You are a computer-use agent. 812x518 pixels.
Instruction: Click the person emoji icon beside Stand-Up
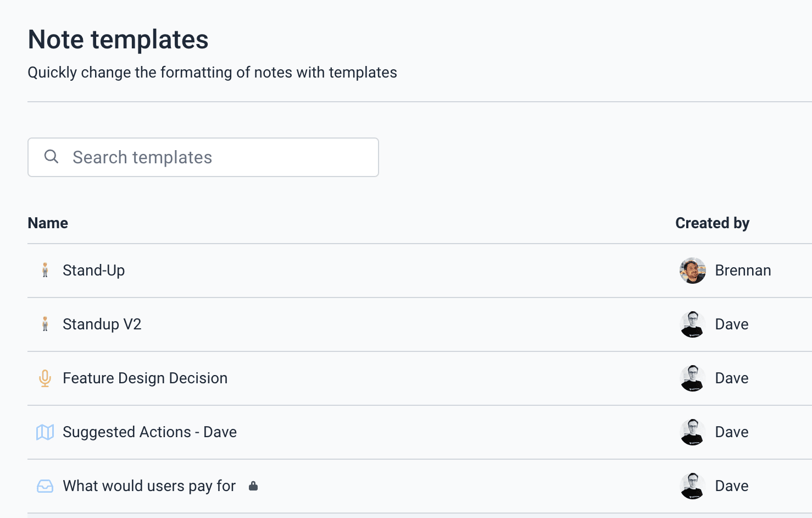[45, 270]
